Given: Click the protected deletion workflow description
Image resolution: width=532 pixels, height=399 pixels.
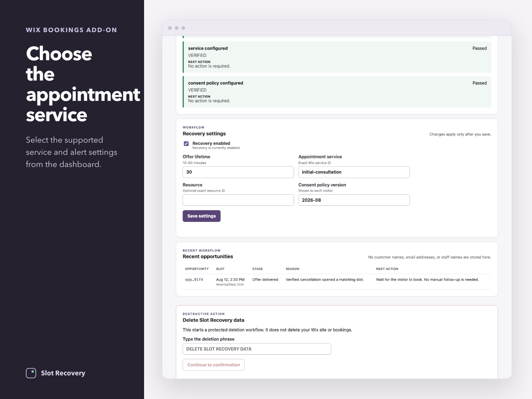Looking at the screenshot, I should [267, 330].
